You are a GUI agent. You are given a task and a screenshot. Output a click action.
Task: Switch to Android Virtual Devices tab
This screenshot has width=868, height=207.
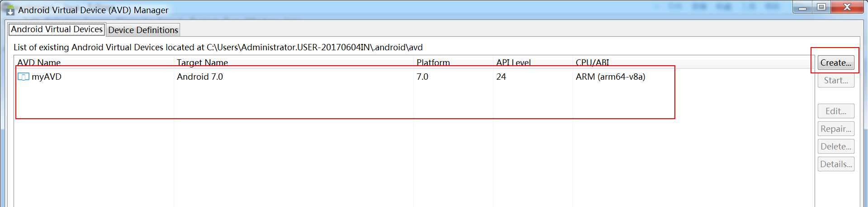tap(57, 29)
